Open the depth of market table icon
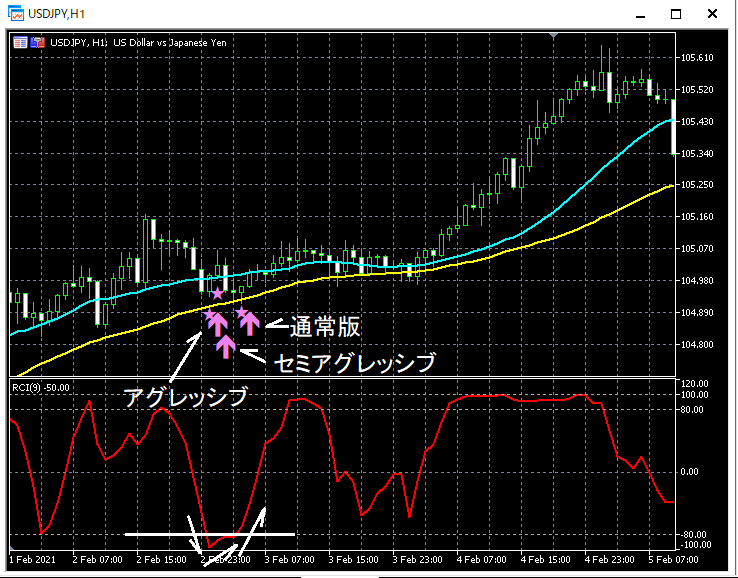This screenshot has height=578, width=738. click(x=20, y=42)
